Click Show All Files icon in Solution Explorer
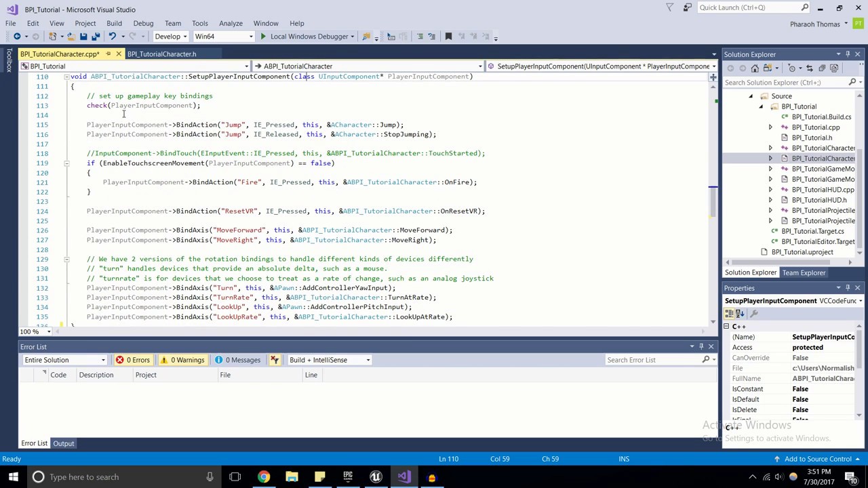Image resolution: width=868 pixels, height=488 pixels. coord(834,68)
